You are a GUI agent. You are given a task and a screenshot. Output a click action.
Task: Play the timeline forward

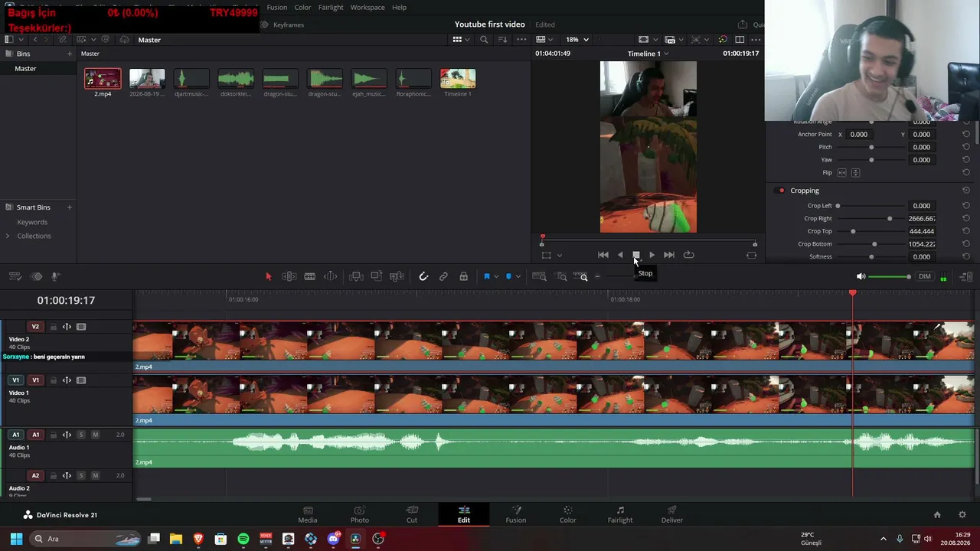652,255
